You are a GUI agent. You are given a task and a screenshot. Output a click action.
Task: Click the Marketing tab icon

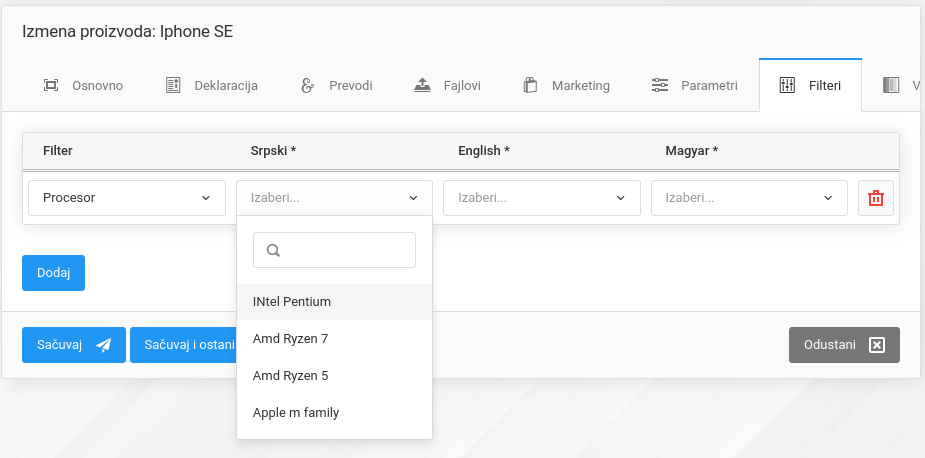(531, 85)
